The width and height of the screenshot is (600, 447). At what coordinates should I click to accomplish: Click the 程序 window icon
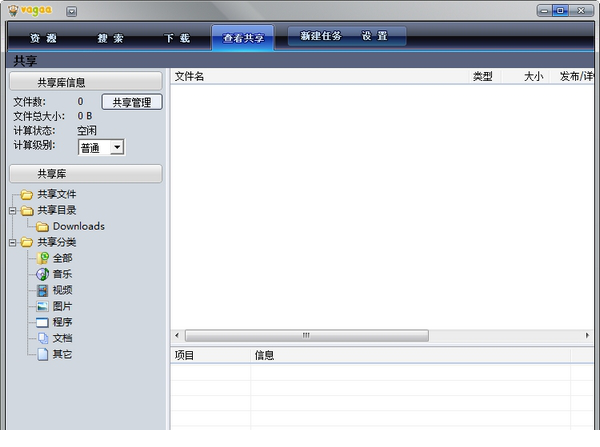pyautogui.click(x=42, y=323)
